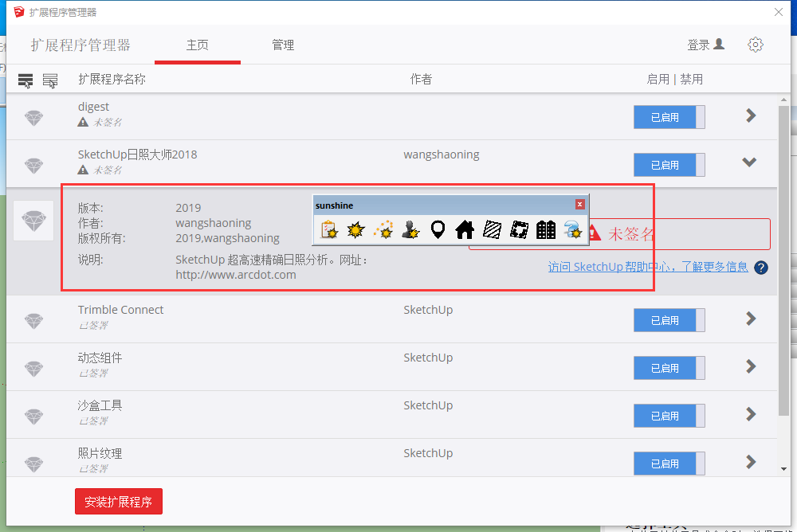This screenshot has height=532, width=797.
Task: Click the clipboard checklist sun icon in sunshine toolbar
Action: click(329, 229)
